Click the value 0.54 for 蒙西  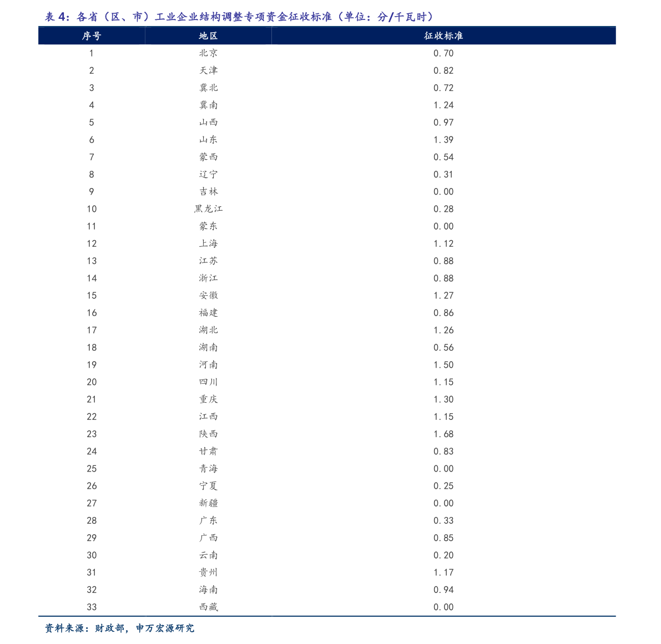443,157
